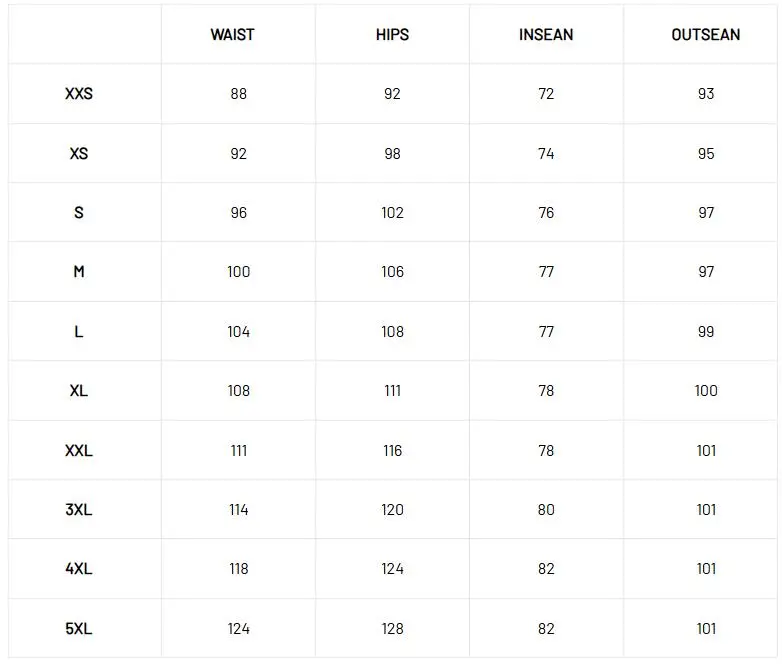Select hips value 116 for XXL

[392, 451]
